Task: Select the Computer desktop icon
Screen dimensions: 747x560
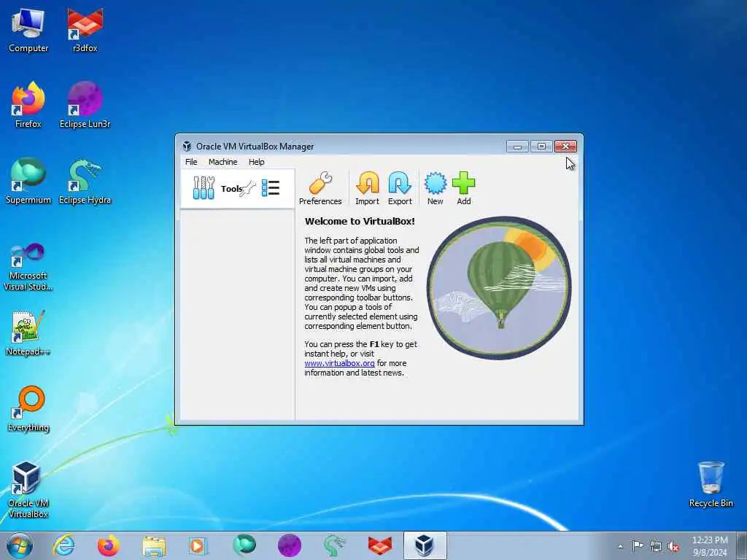Action: pyautogui.click(x=28, y=31)
